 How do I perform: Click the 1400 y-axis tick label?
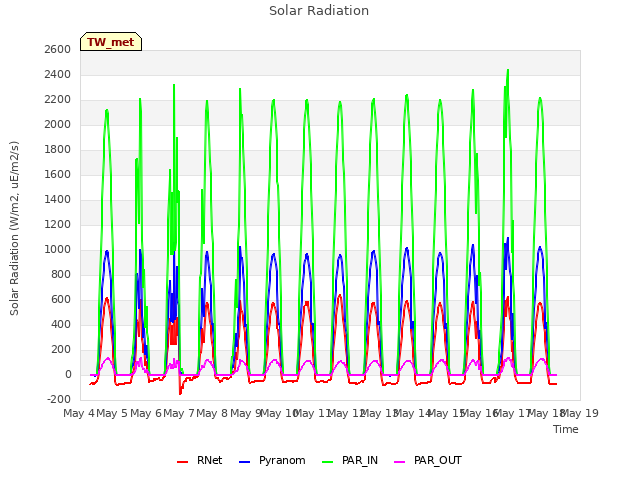(58, 200)
